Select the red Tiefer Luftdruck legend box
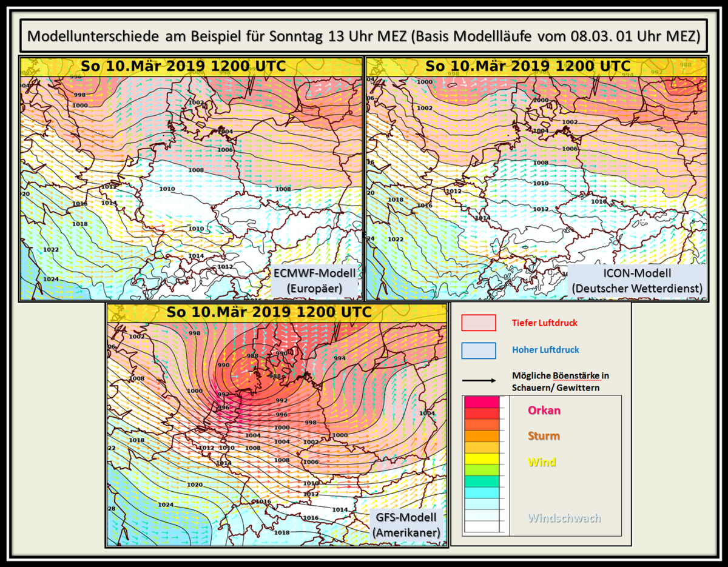Viewport: 728px width, 567px height. coord(479,323)
